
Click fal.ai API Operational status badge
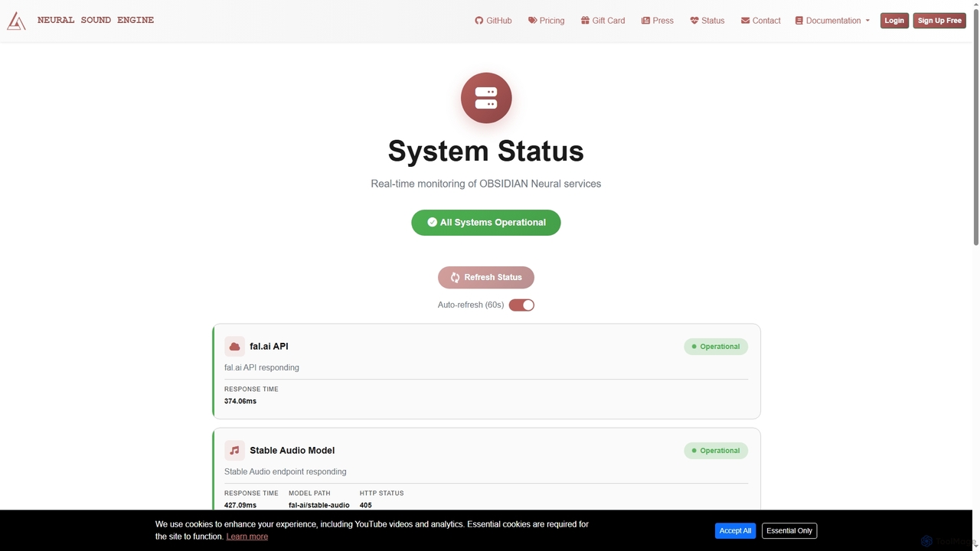pos(716,347)
